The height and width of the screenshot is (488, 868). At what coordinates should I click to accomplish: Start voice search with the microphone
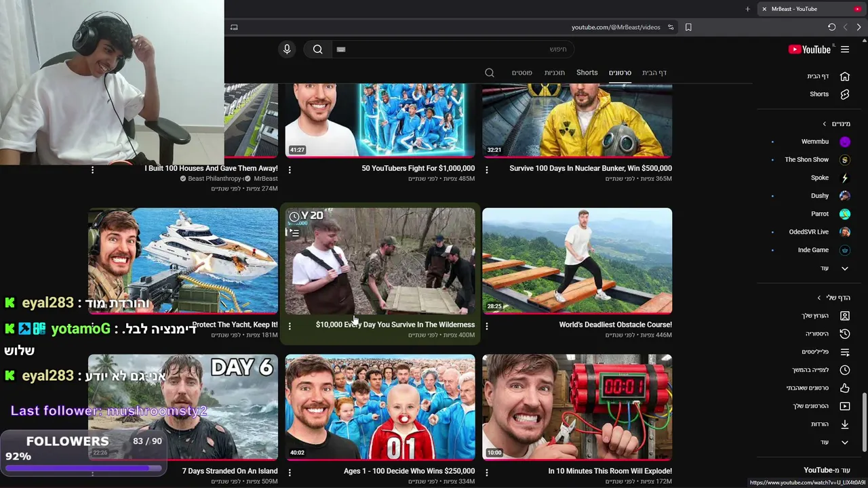pyautogui.click(x=287, y=49)
